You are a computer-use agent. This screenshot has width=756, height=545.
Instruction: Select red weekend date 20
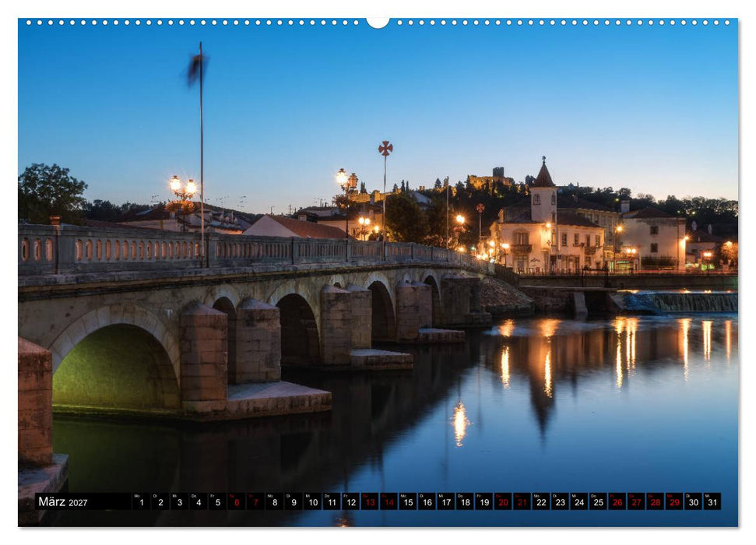click(504, 501)
